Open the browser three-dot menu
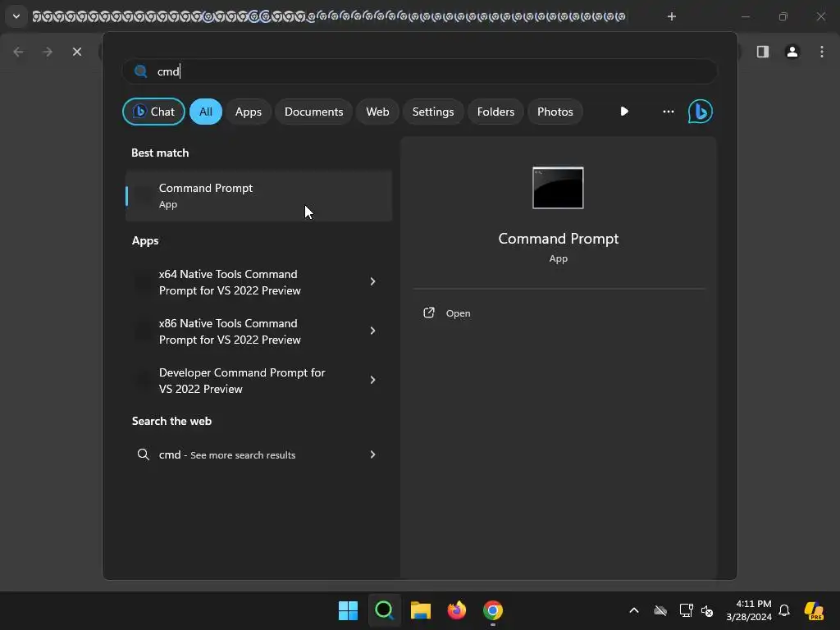The width and height of the screenshot is (840, 630). tap(822, 52)
